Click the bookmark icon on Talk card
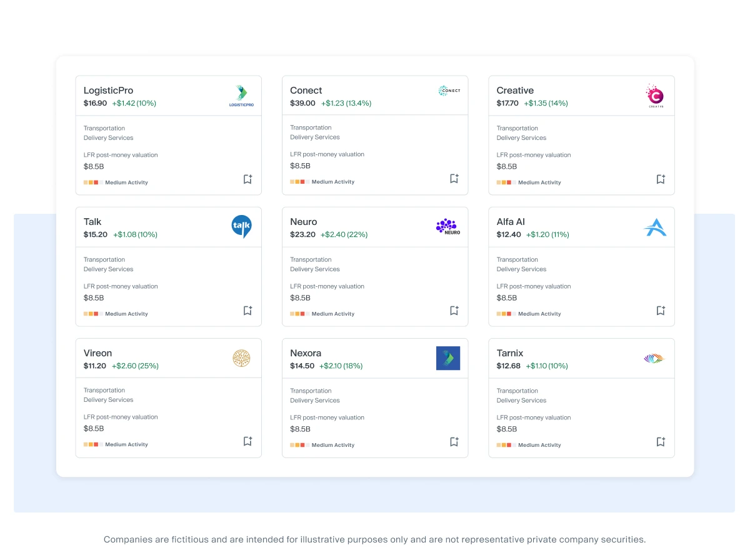This screenshot has width=750, height=560. click(x=247, y=311)
